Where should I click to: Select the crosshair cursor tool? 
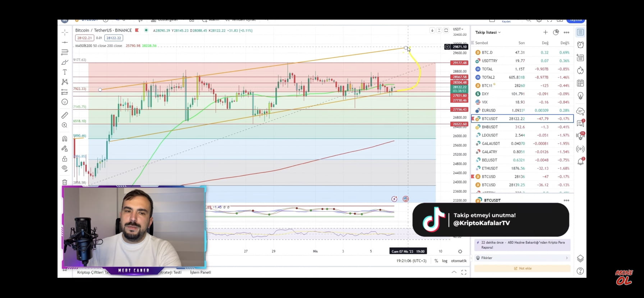(65, 32)
